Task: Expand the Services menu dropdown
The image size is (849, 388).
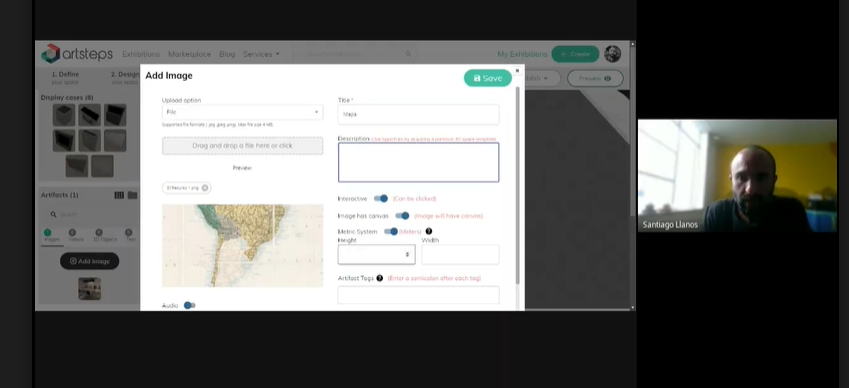Action: coord(262,54)
